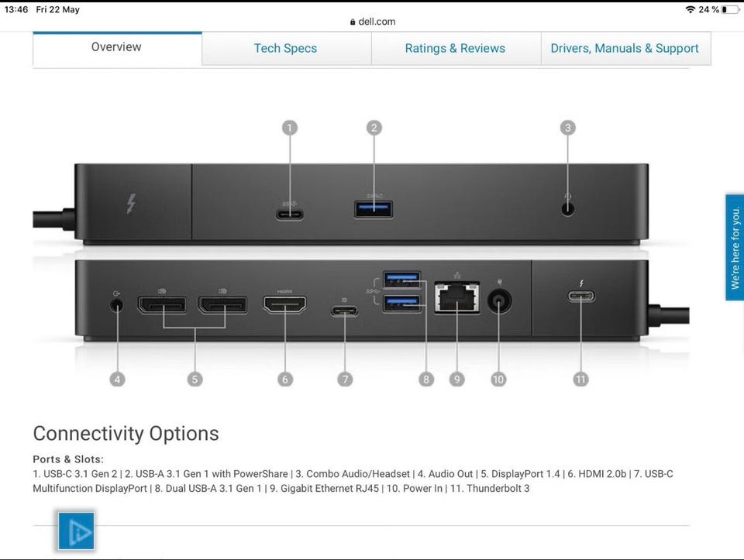Open the "We're here for you" side panel
The height and width of the screenshot is (560, 744).
pos(735,247)
